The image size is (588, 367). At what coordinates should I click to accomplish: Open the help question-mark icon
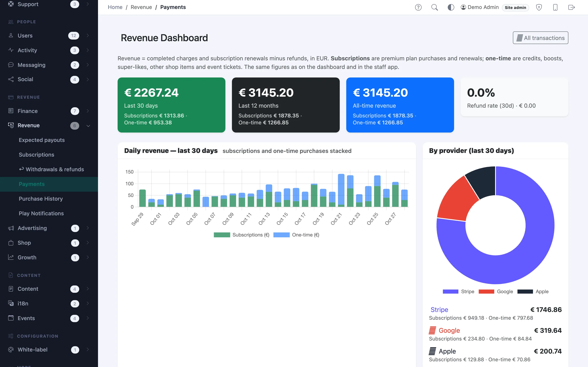(x=418, y=7)
